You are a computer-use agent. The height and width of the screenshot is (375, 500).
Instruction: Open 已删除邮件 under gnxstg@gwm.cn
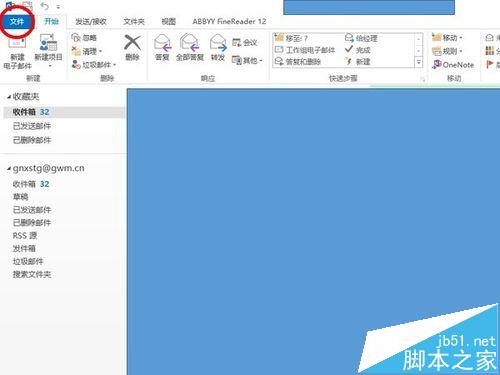pyautogui.click(x=32, y=223)
